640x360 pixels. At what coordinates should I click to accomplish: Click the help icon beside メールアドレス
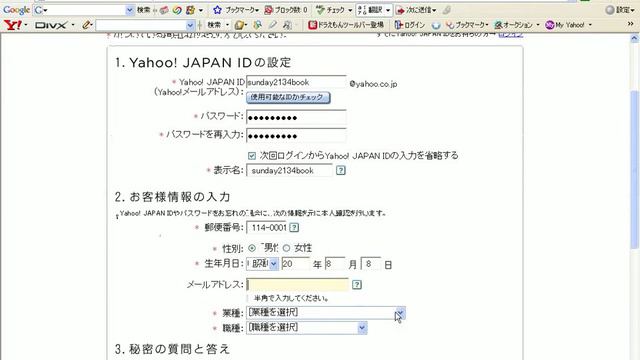click(357, 284)
